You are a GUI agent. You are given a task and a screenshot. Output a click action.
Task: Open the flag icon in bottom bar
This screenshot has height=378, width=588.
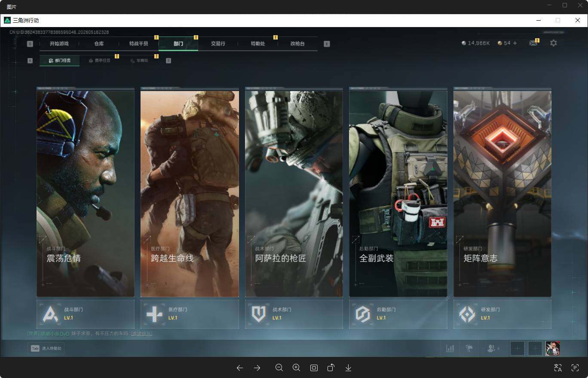(469, 348)
